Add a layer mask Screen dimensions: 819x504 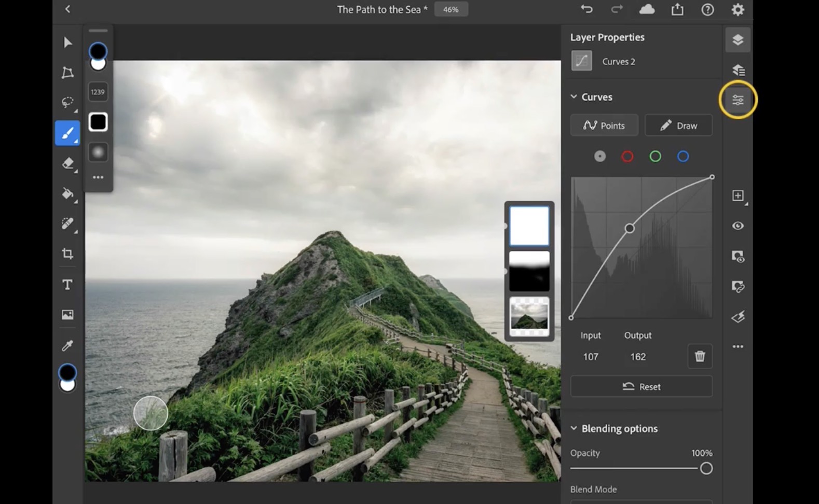pyautogui.click(x=738, y=256)
